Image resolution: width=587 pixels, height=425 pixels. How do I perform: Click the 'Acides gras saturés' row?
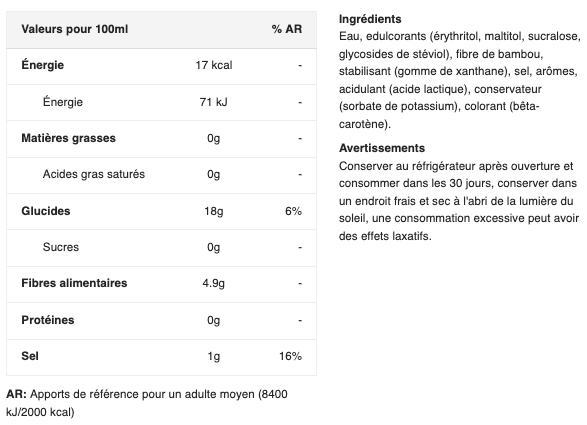(161, 174)
